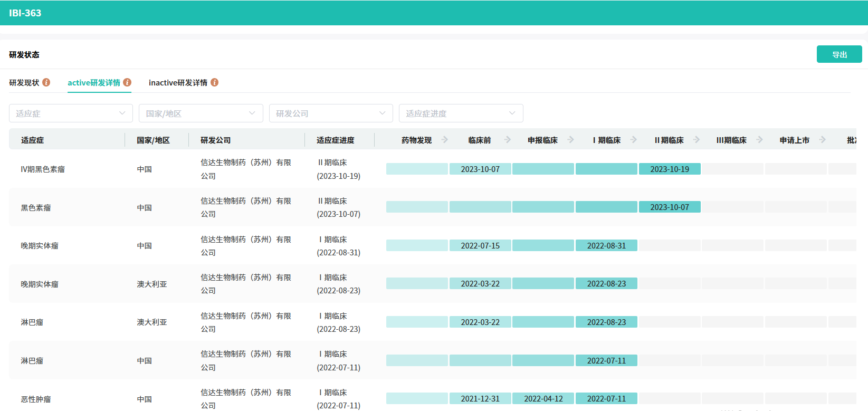Viewport: 868px width, 411px height.
Task: Click arrow icon after III期临床 column
Action: point(759,140)
